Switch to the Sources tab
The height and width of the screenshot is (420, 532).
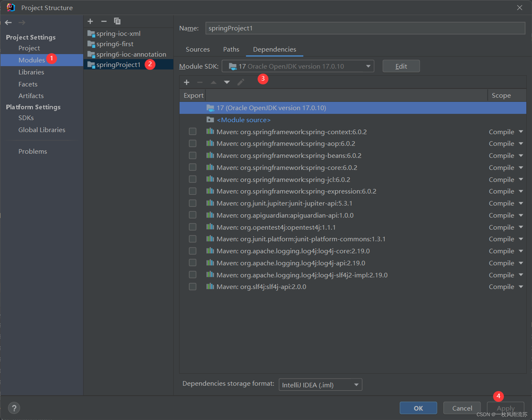click(198, 49)
